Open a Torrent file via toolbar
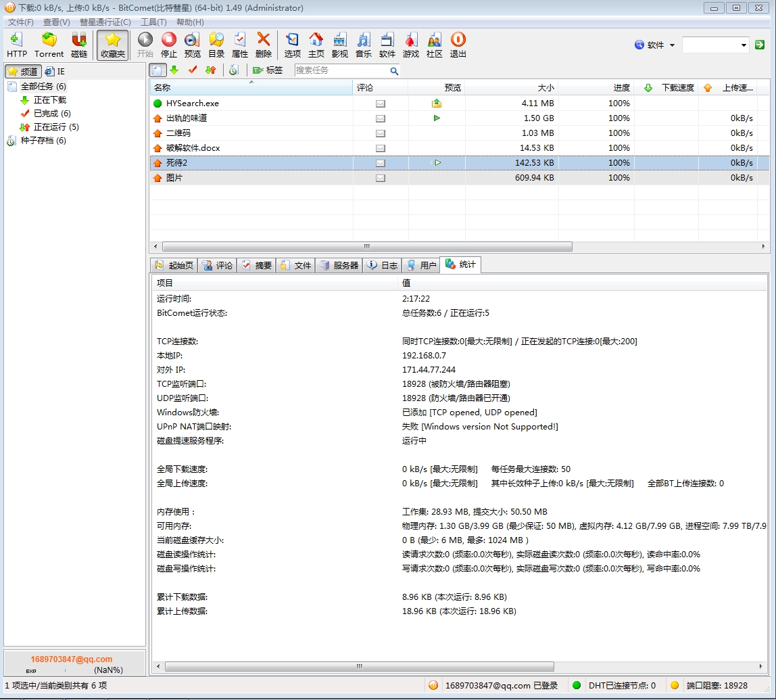Viewport: 776px width, 700px height. [49, 45]
